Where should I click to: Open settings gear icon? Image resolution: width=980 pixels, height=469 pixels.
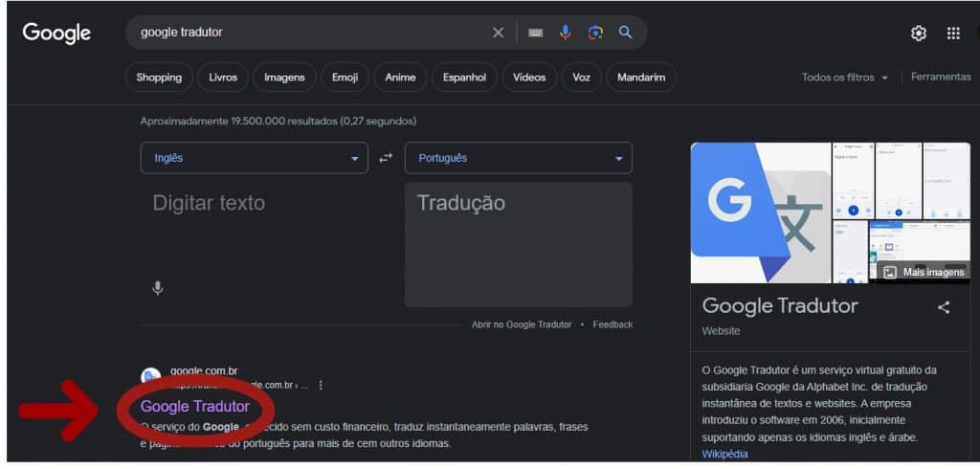pyautogui.click(x=919, y=33)
